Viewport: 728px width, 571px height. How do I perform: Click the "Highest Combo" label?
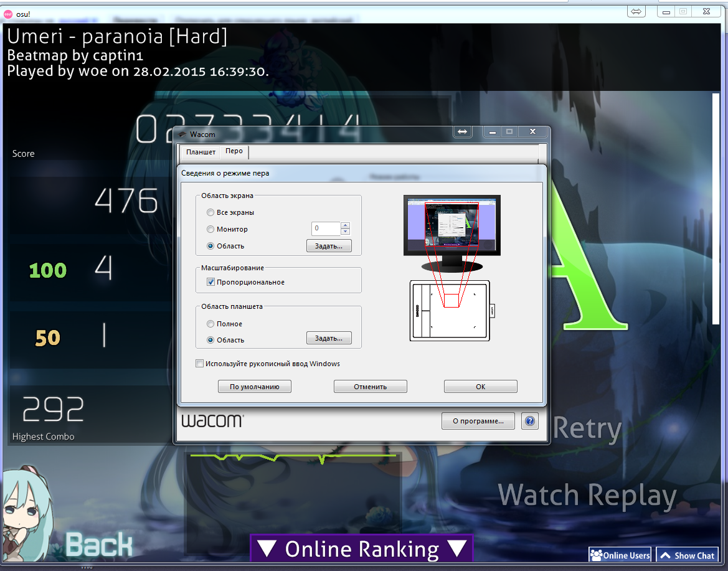click(x=43, y=437)
